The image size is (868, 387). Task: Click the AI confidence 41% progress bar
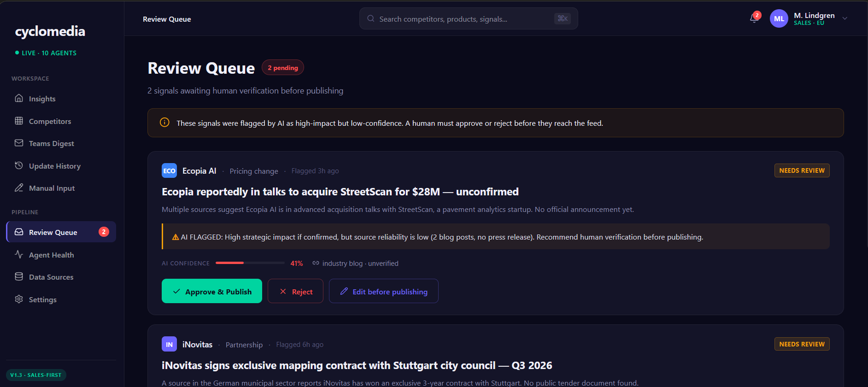(250, 263)
